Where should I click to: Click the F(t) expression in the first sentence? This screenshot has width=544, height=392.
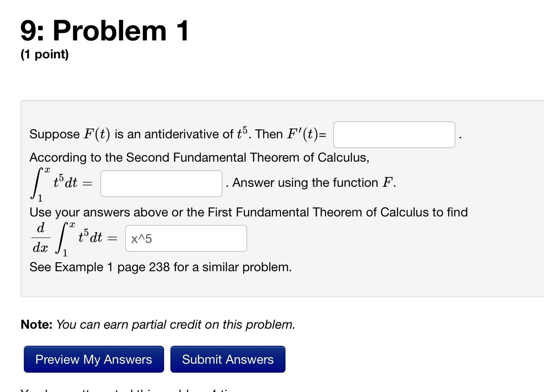97,134
